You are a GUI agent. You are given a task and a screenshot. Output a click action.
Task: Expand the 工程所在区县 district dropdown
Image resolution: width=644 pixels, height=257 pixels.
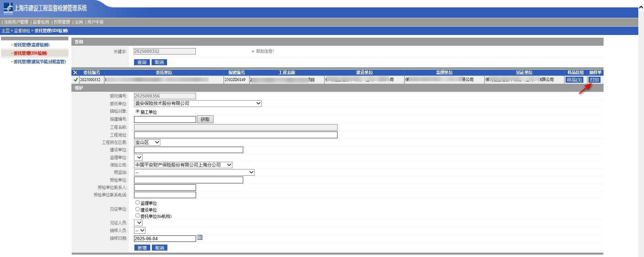click(147, 143)
